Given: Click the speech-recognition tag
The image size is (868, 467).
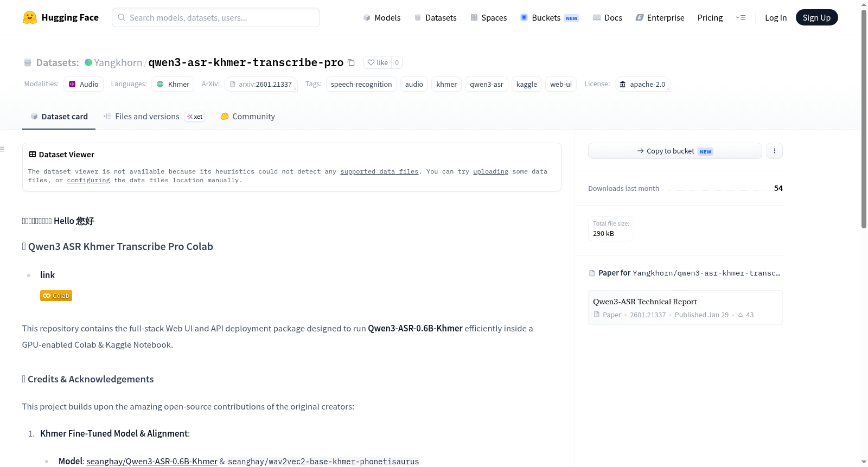Looking at the screenshot, I should click(x=361, y=84).
